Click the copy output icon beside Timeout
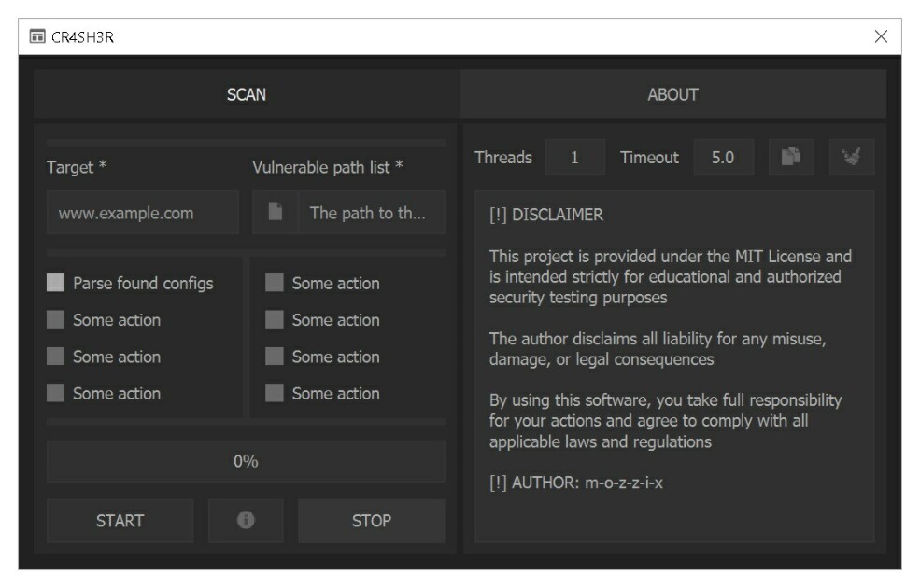 pos(791,157)
